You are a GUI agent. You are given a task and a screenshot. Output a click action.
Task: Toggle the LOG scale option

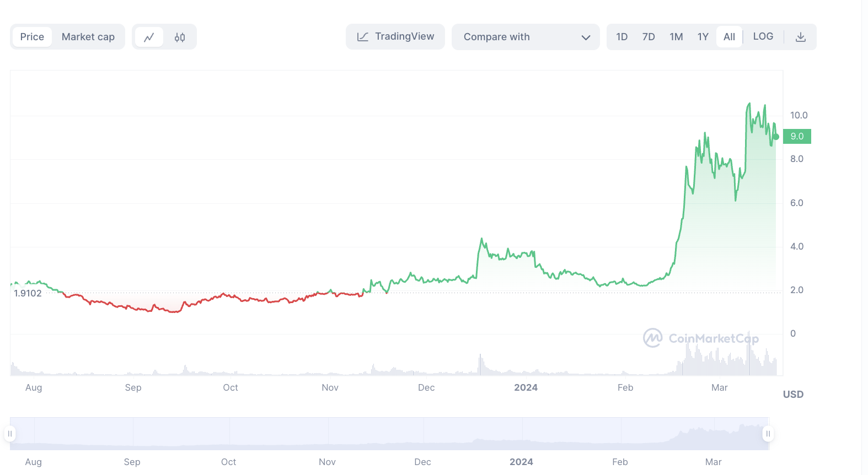[763, 36]
